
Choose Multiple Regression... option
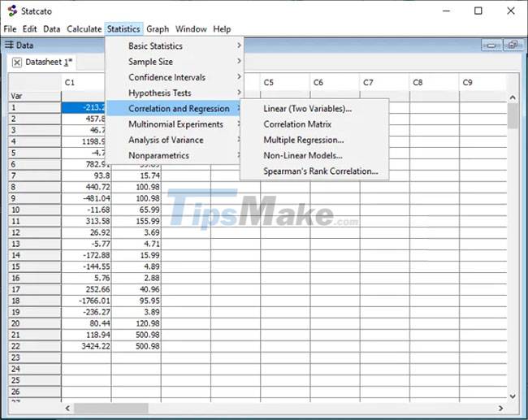(314, 140)
